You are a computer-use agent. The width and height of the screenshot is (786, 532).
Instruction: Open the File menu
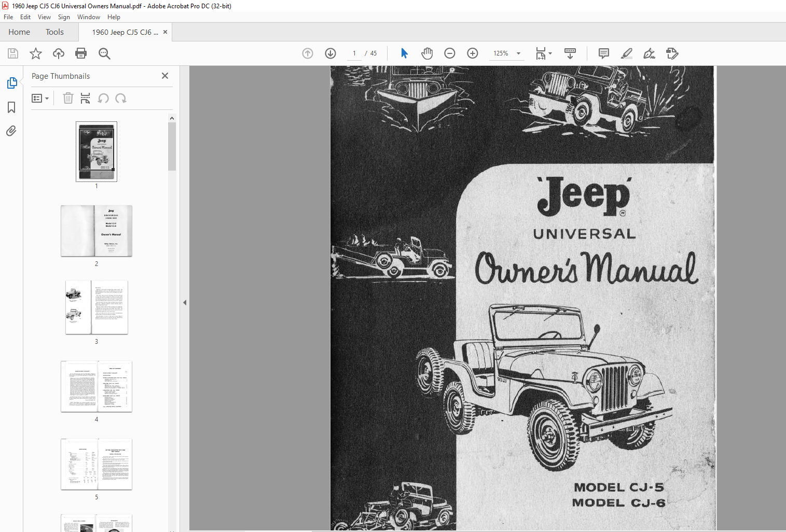(x=8, y=17)
